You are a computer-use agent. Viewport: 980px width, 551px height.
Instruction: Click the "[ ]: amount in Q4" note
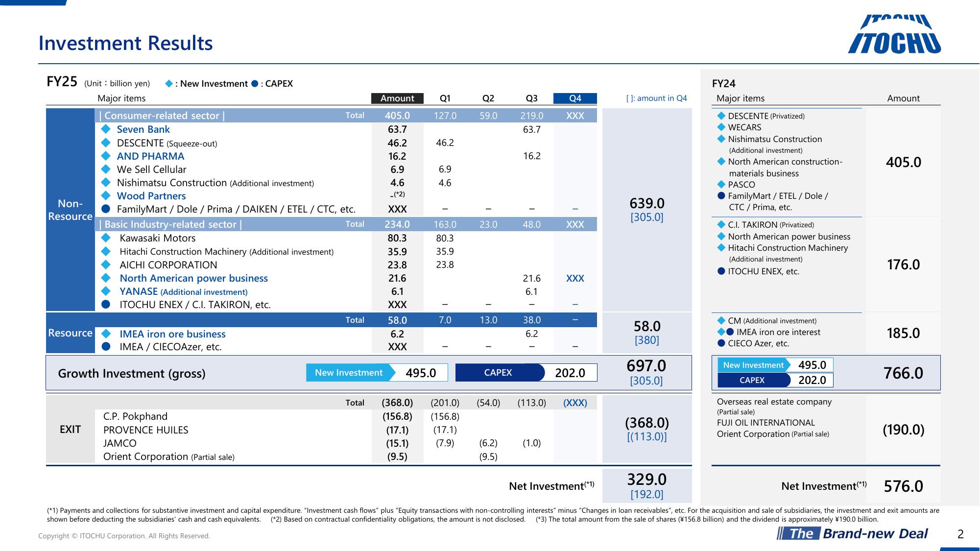[x=656, y=98]
